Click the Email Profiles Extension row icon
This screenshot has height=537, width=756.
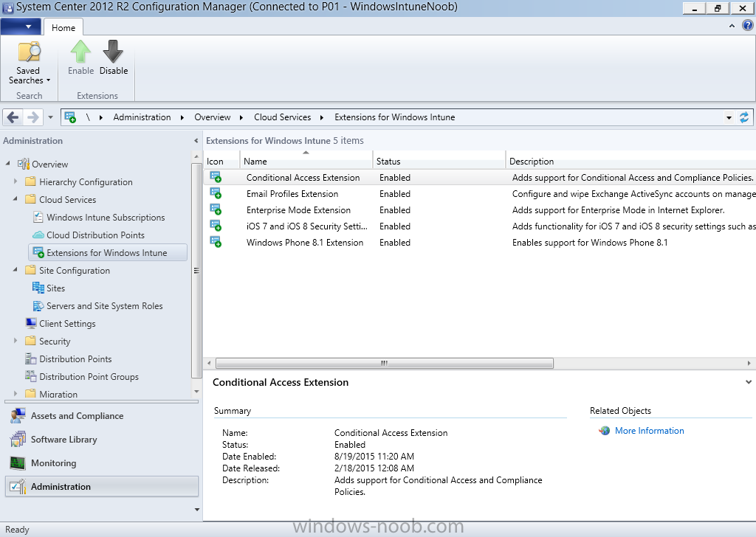click(216, 193)
